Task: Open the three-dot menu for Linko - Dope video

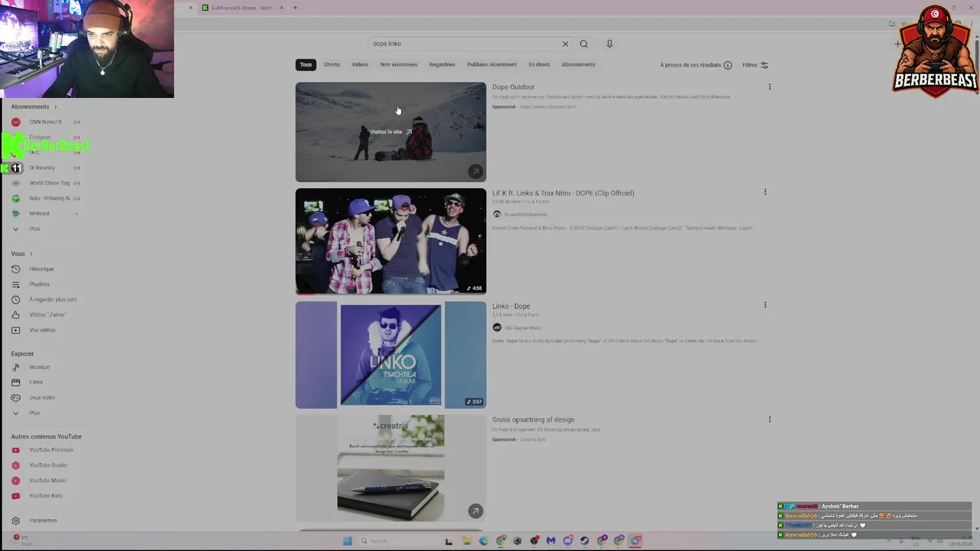Action: 765,305
